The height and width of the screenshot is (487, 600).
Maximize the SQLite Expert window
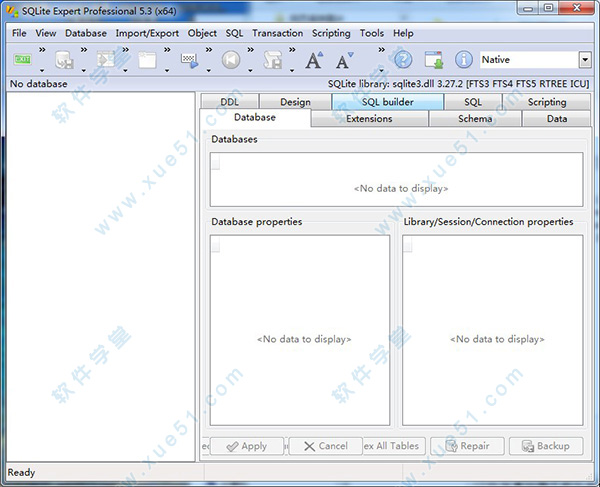click(x=549, y=8)
